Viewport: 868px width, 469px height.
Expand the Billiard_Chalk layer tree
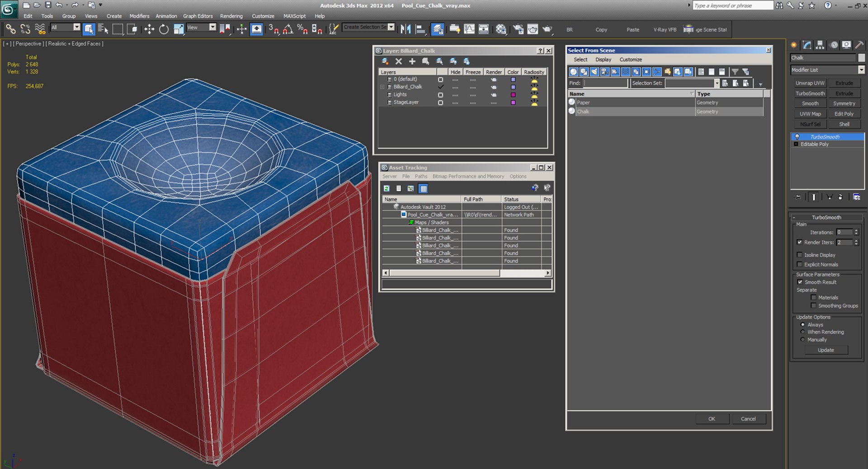(382, 87)
